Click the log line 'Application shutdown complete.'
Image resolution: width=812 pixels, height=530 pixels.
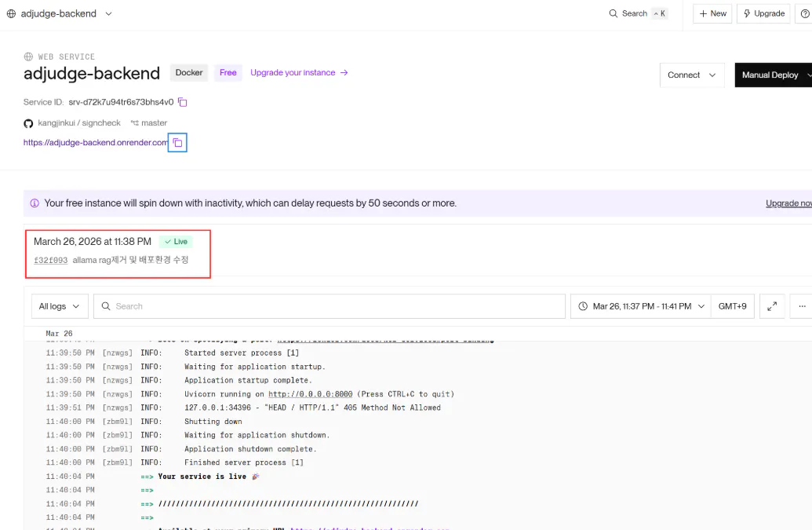250,449
